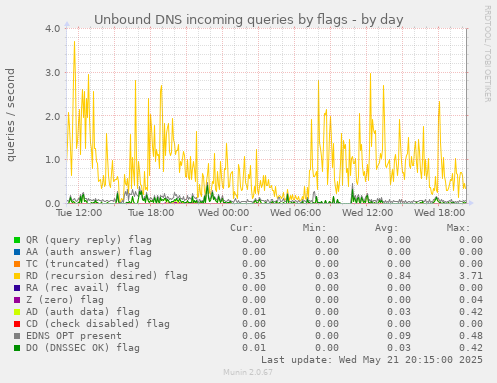The image size is (497, 383).
Task: Click the 'Min:' column header
Action: click(314, 228)
